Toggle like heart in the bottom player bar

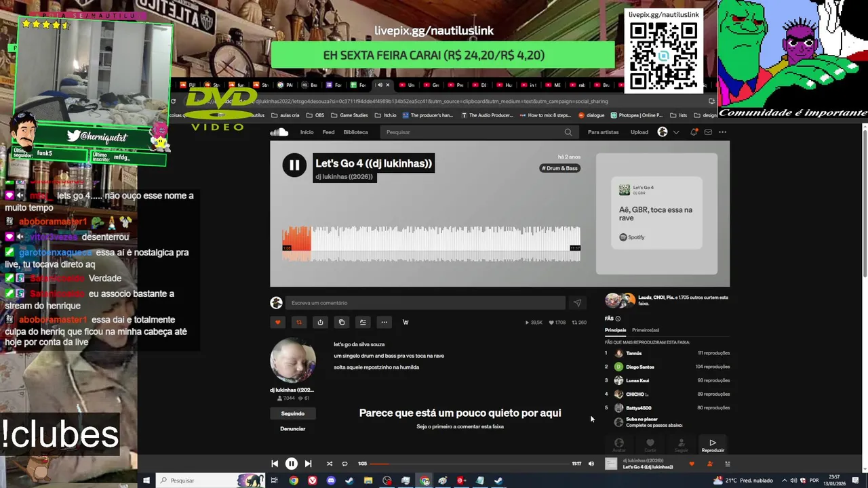click(x=692, y=464)
